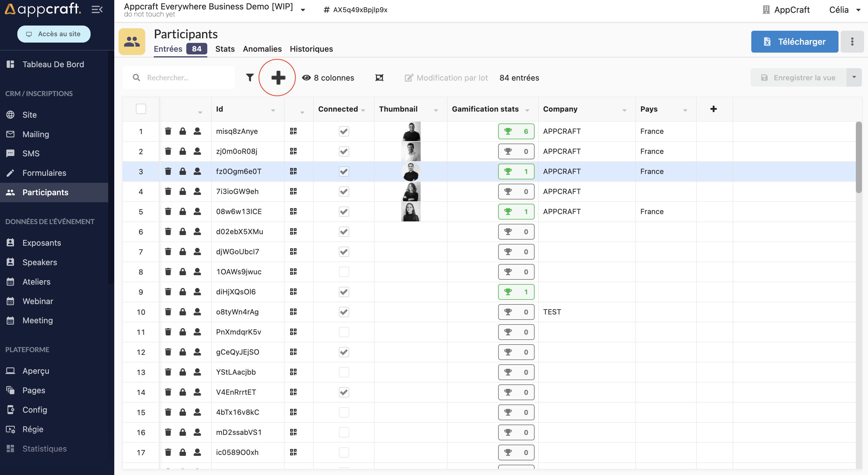Click the circled plus add-entry icon

(278, 78)
